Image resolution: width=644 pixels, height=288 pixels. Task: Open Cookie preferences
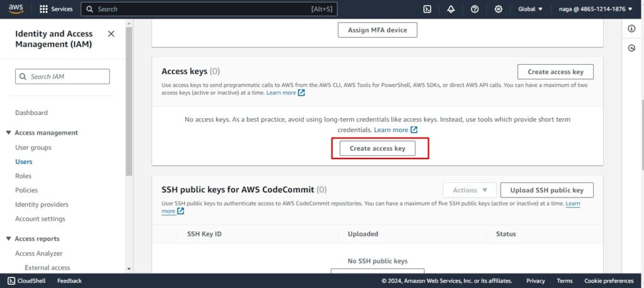[x=609, y=281]
